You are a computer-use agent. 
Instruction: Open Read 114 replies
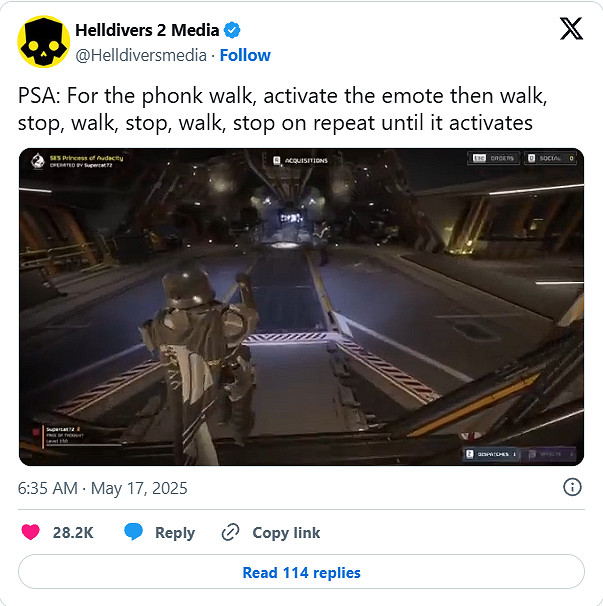301,572
